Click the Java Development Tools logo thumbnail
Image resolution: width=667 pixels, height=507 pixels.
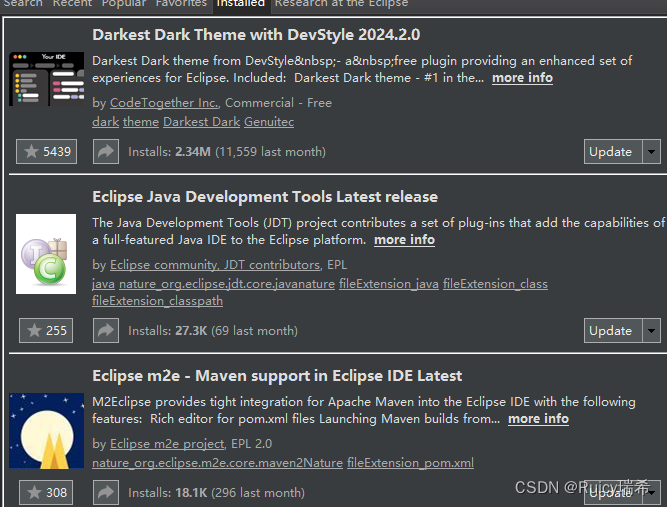(46, 254)
